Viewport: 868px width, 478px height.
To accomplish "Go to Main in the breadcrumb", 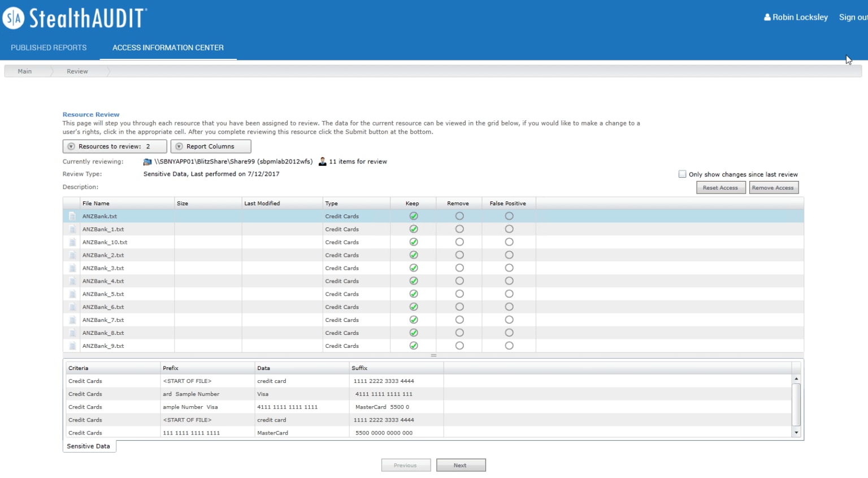I will coord(25,71).
